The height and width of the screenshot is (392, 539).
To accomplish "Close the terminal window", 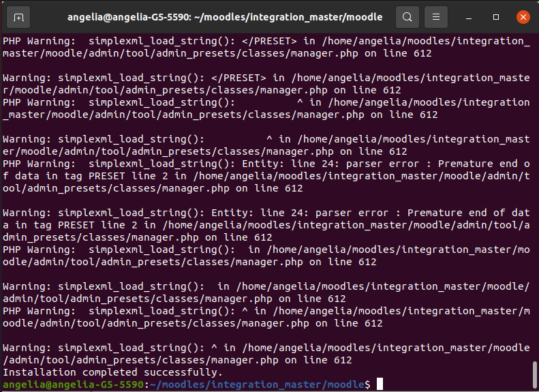I will (523, 17).
